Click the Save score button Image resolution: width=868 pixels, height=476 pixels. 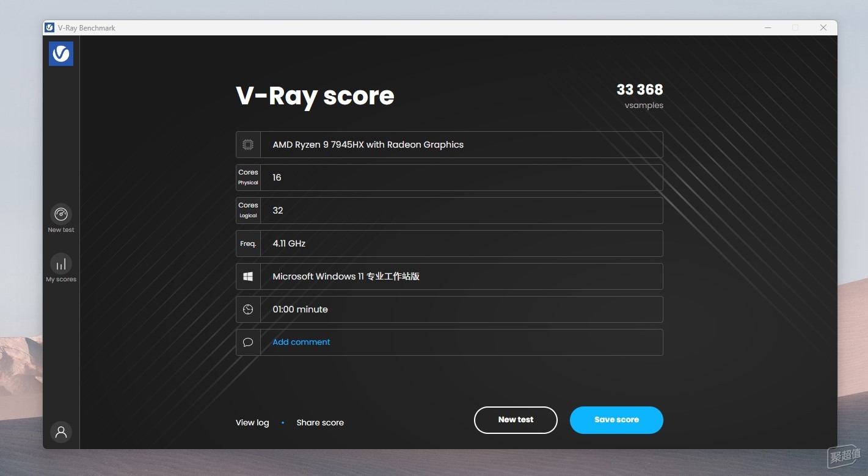click(616, 420)
